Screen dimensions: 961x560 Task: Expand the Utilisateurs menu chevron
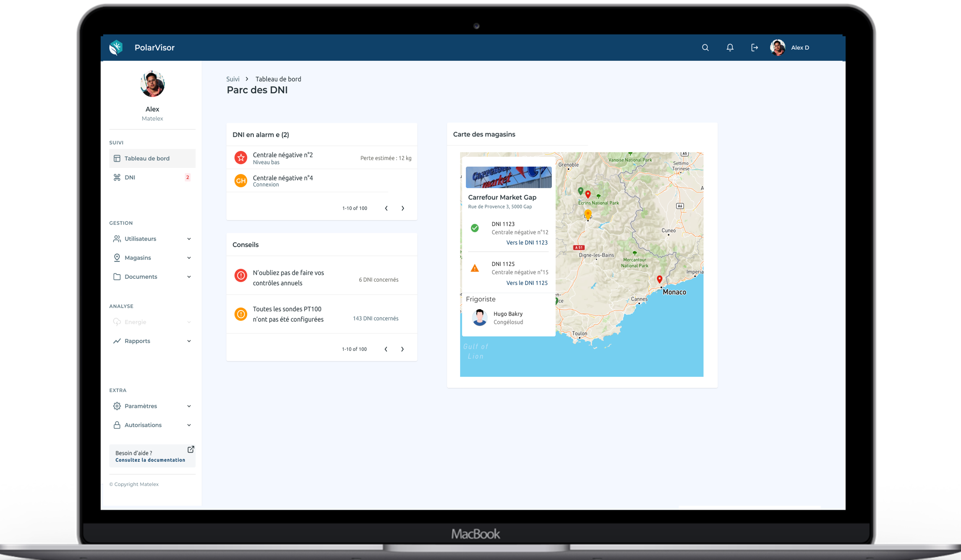coord(189,239)
